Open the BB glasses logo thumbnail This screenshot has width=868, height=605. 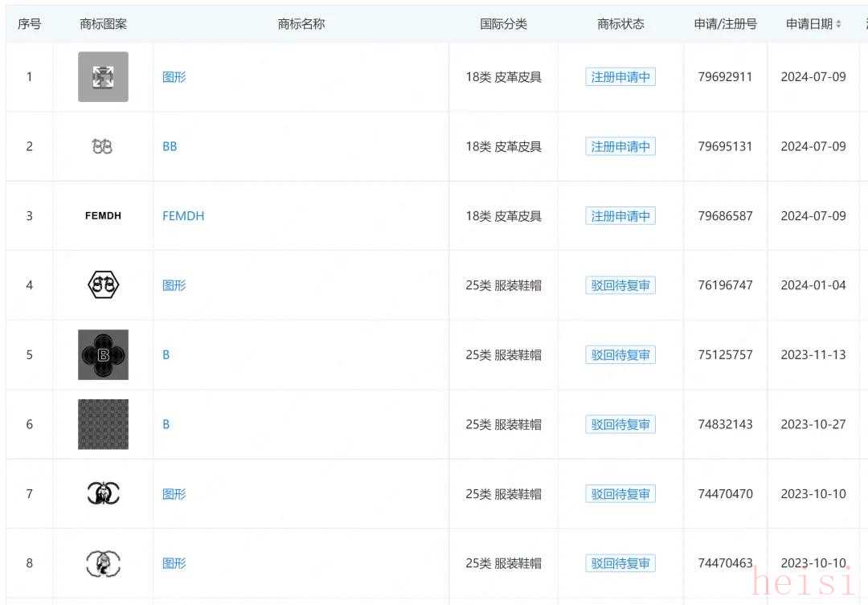(x=103, y=146)
